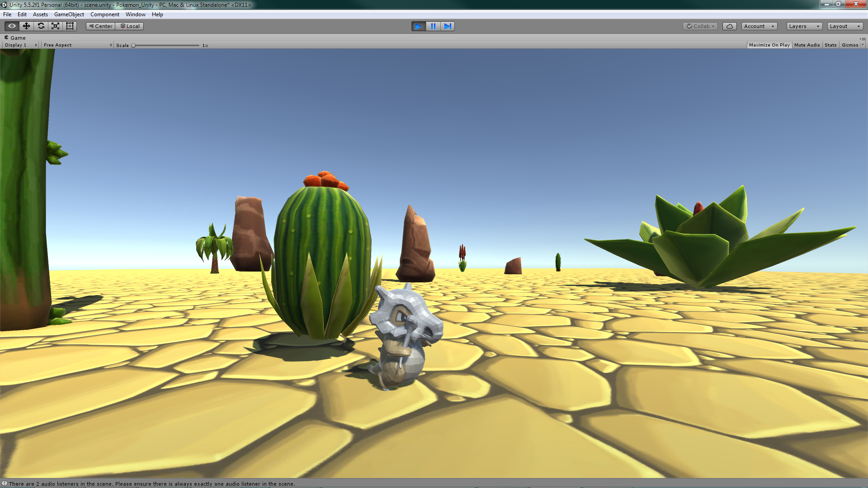Open the Component menu
Image resolution: width=868 pixels, height=488 pixels.
pyautogui.click(x=104, y=14)
